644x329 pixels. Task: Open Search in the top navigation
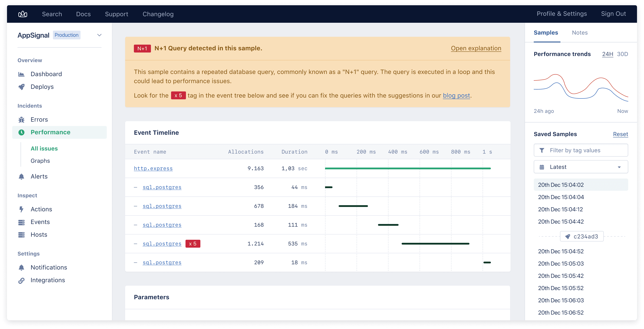coord(52,14)
